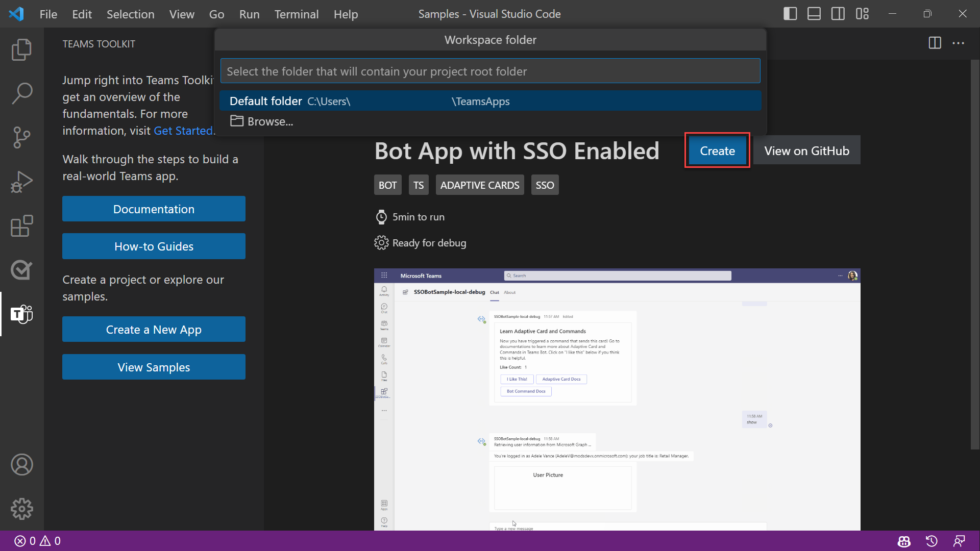Toggle the bottom panel layout button
The image size is (980, 551).
pyautogui.click(x=814, y=14)
